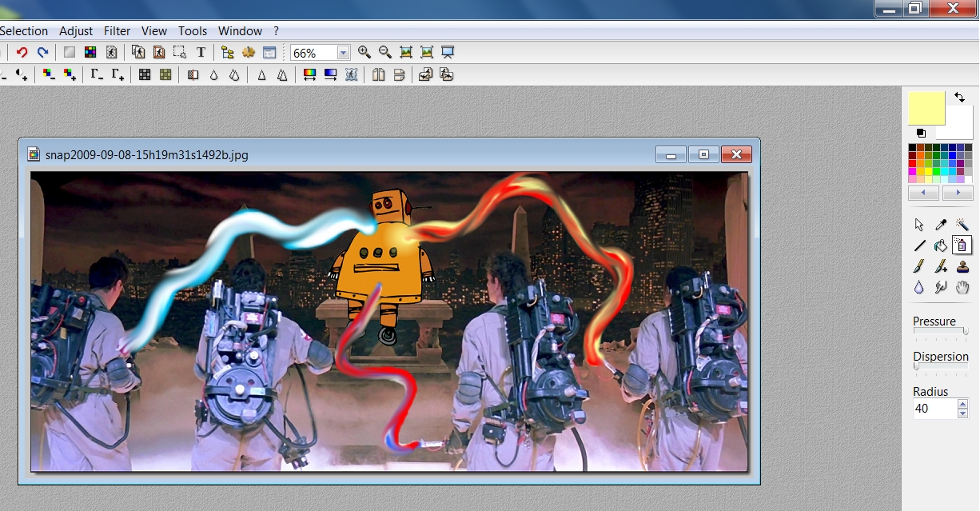
Task: Click the Zoom out magnifier
Action: 385,52
